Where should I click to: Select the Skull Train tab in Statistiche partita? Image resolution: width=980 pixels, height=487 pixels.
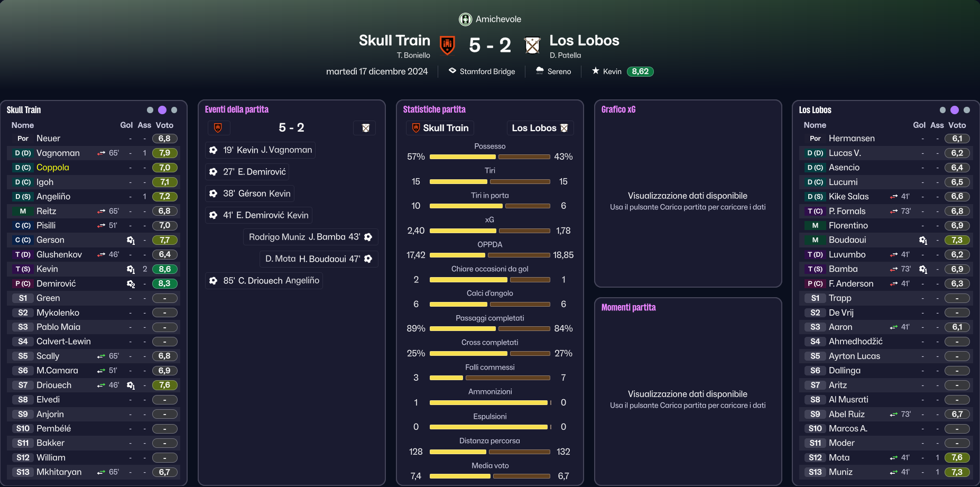click(440, 128)
